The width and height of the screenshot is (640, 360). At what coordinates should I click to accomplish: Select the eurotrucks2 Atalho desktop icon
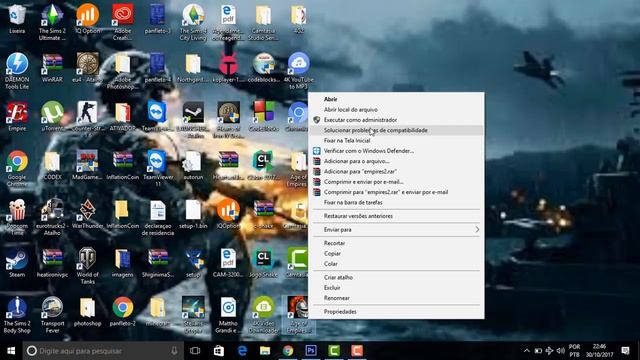(52, 217)
